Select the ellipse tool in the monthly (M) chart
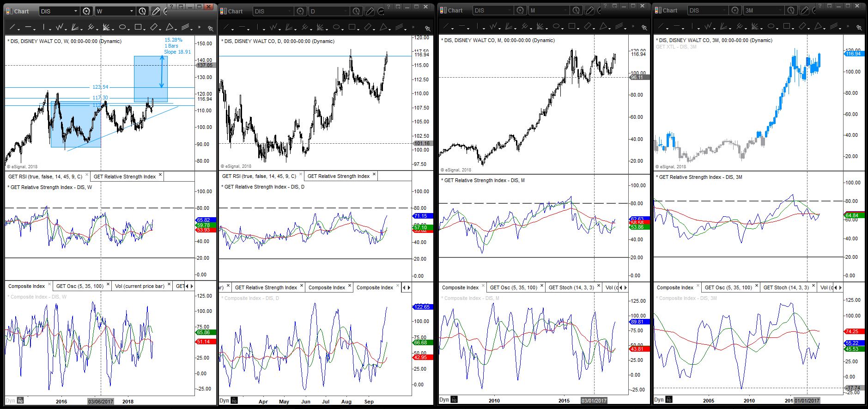Viewport: 868px width, 409px height. 556,26
